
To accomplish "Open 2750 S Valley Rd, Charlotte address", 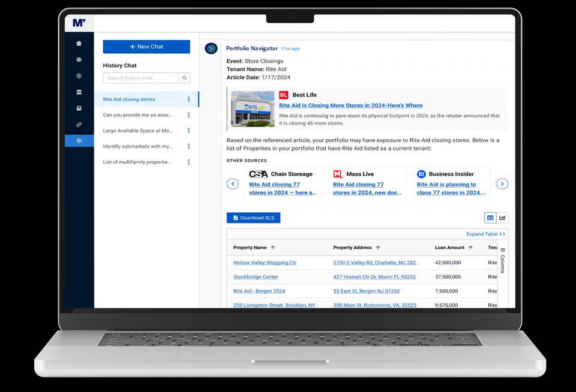I will coord(376,263).
